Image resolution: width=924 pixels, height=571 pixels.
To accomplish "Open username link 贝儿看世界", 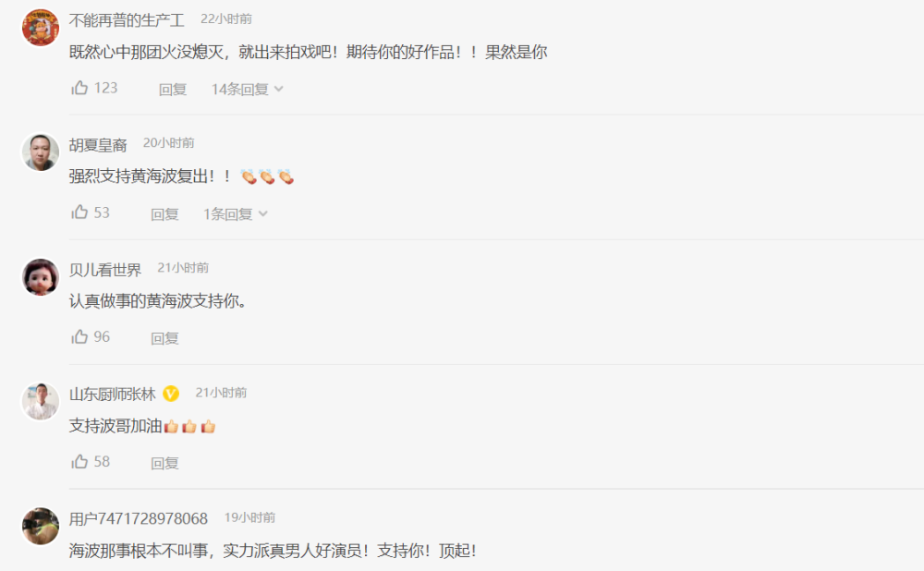I will tap(105, 269).
